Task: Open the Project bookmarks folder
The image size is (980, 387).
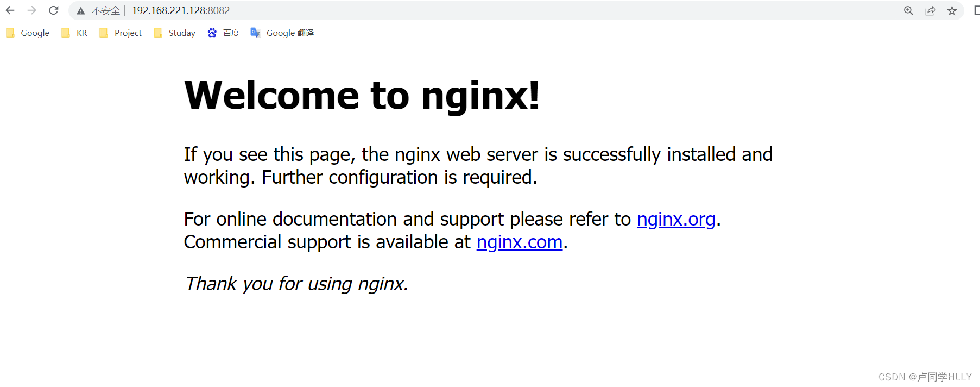Action: pyautogui.click(x=120, y=33)
